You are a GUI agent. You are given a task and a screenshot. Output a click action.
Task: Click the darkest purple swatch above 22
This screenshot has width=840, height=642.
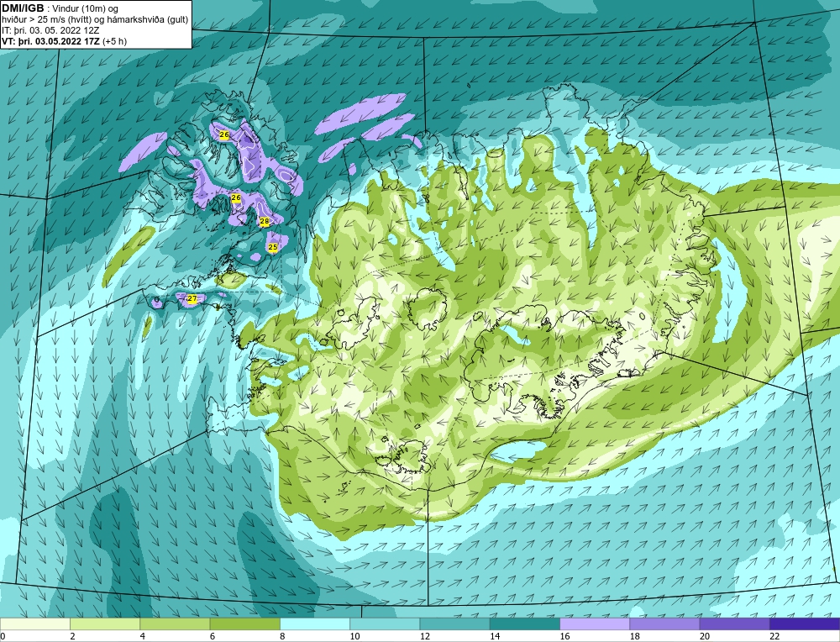pos(805,624)
